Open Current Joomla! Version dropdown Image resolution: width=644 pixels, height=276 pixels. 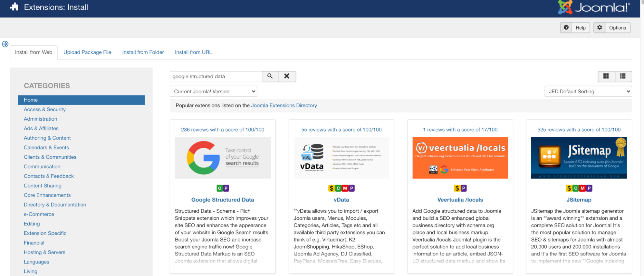(x=213, y=91)
